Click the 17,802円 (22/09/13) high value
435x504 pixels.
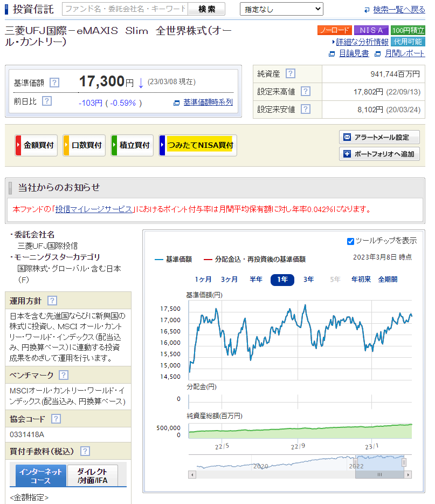[387, 92]
